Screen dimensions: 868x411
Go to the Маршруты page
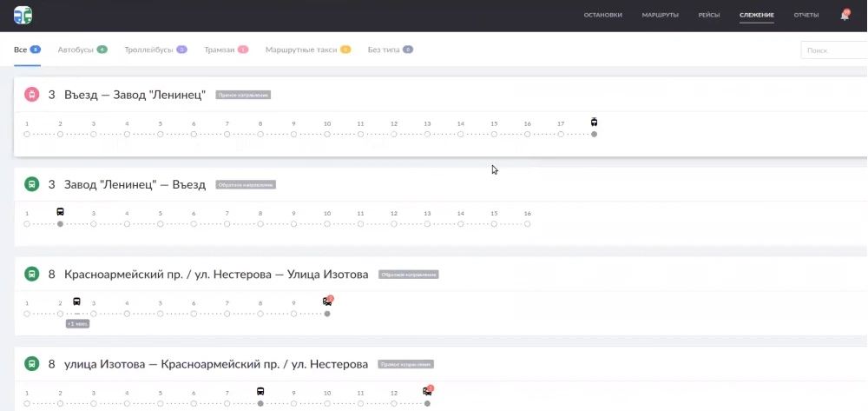pos(660,16)
